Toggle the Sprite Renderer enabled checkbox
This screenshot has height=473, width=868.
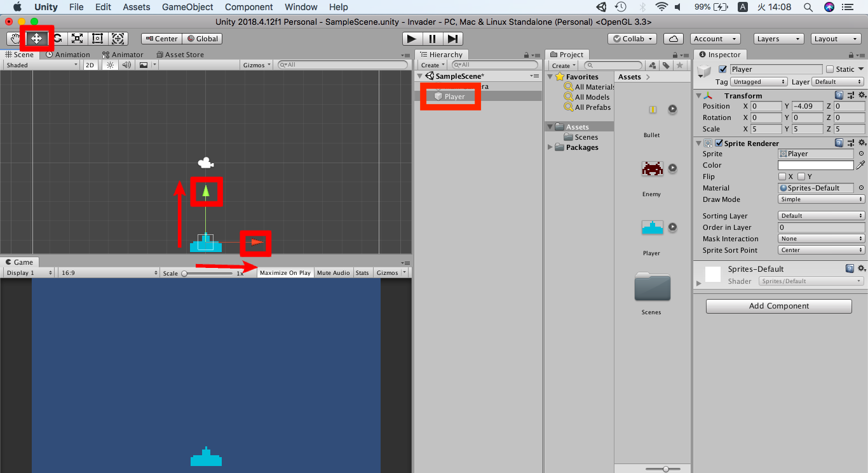719,143
